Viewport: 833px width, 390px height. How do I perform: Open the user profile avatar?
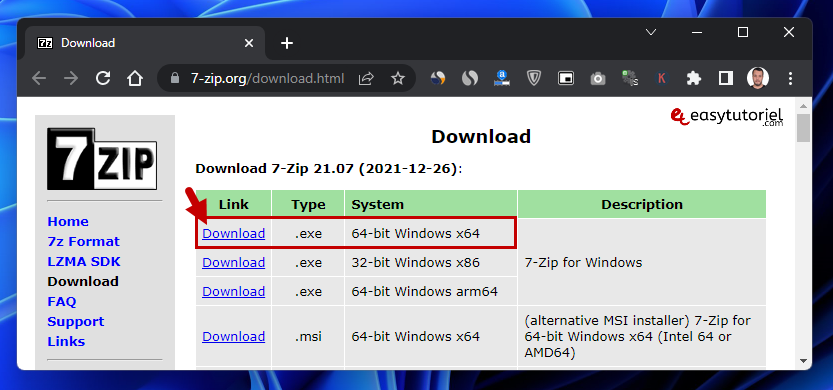[x=758, y=79]
